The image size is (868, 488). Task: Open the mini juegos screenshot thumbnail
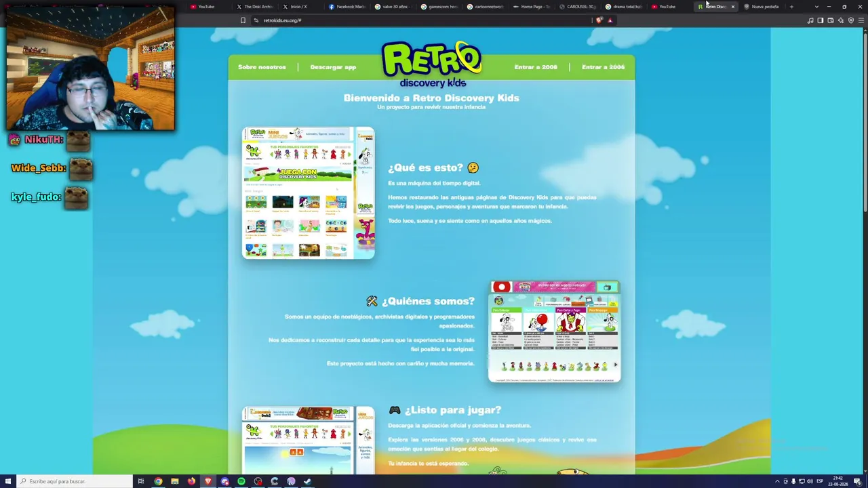pyautogui.click(x=309, y=193)
